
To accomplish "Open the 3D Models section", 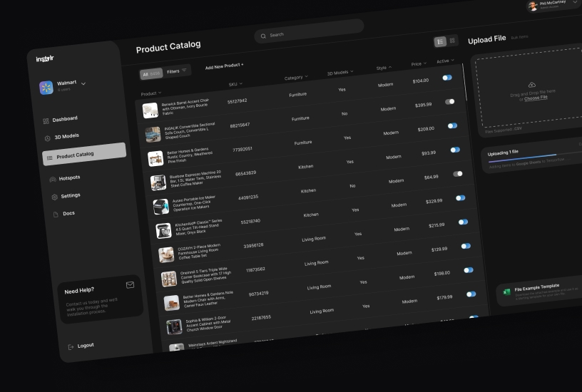I will (x=67, y=136).
